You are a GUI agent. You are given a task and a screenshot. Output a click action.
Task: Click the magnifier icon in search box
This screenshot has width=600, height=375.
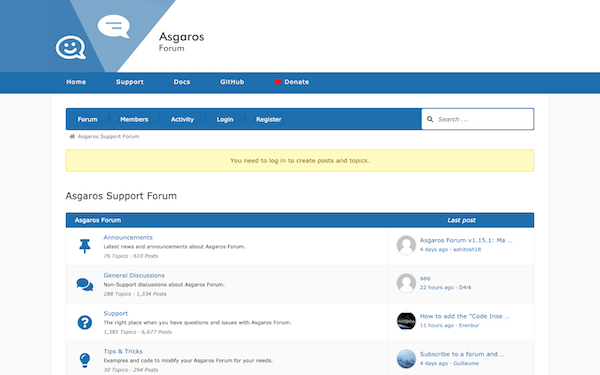tap(430, 119)
